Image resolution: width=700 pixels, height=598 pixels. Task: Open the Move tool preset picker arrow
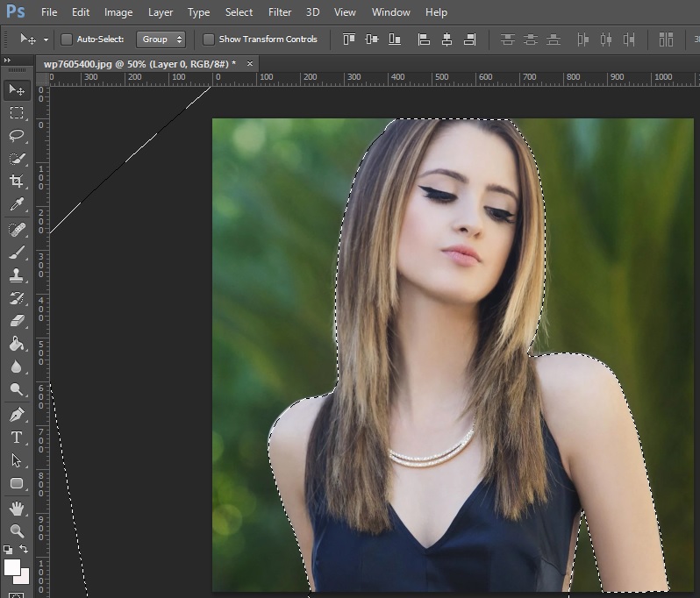(46, 39)
